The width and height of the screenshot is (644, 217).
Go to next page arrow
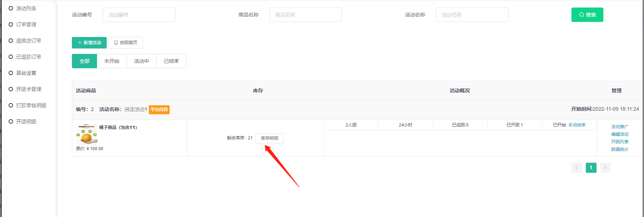(605, 168)
